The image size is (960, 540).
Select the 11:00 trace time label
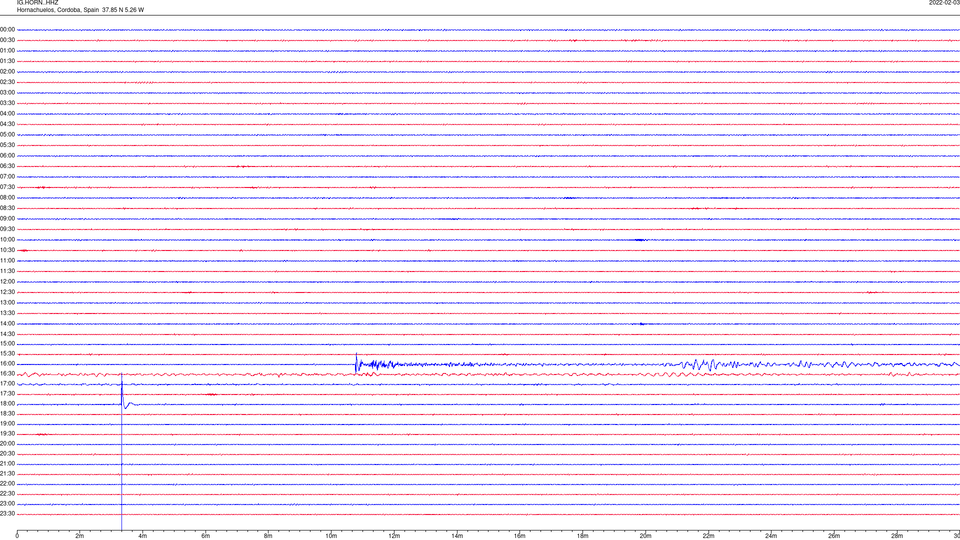[x=7, y=260]
